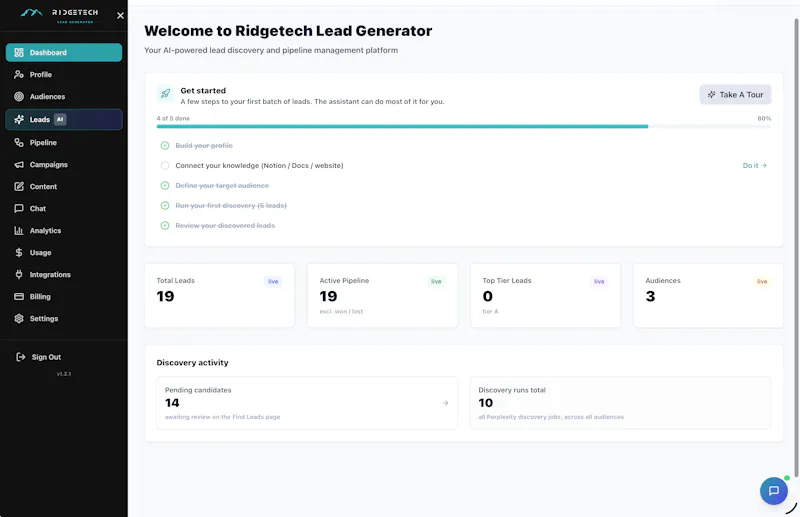Image resolution: width=800 pixels, height=517 pixels.
Task: Click the Discovery activity heading
Action: pyautogui.click(x=192, y=362)
